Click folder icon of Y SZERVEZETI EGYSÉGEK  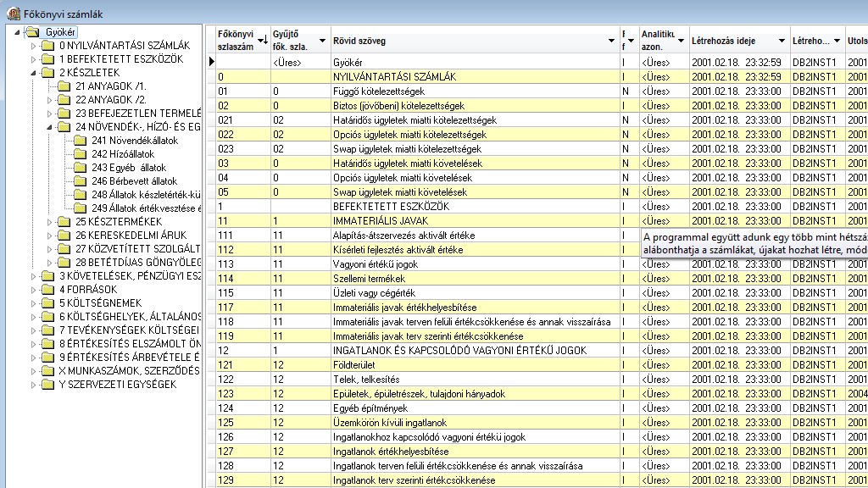[x=48, y=385]
